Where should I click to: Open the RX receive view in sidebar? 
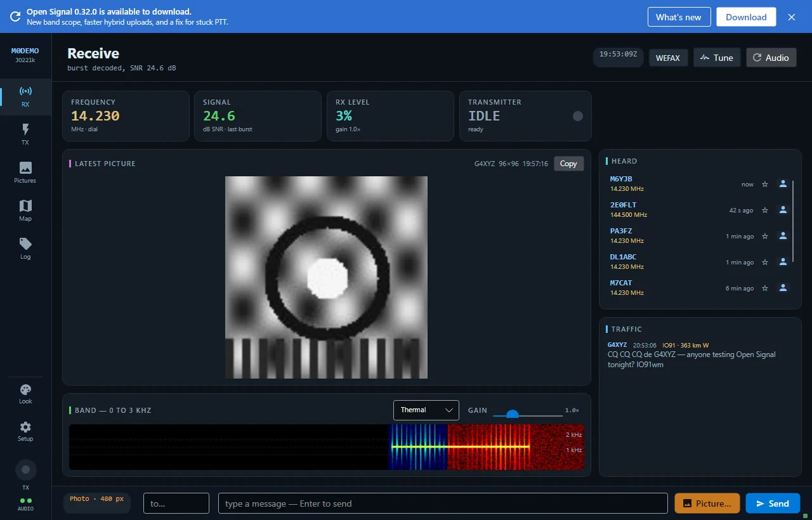tap(25, 96)
